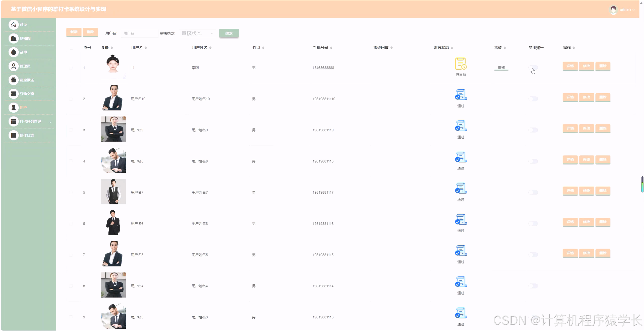Select the 用户 menu item
Screen dimensions: 644x331
pyautogui.click(x=23, y=108)
